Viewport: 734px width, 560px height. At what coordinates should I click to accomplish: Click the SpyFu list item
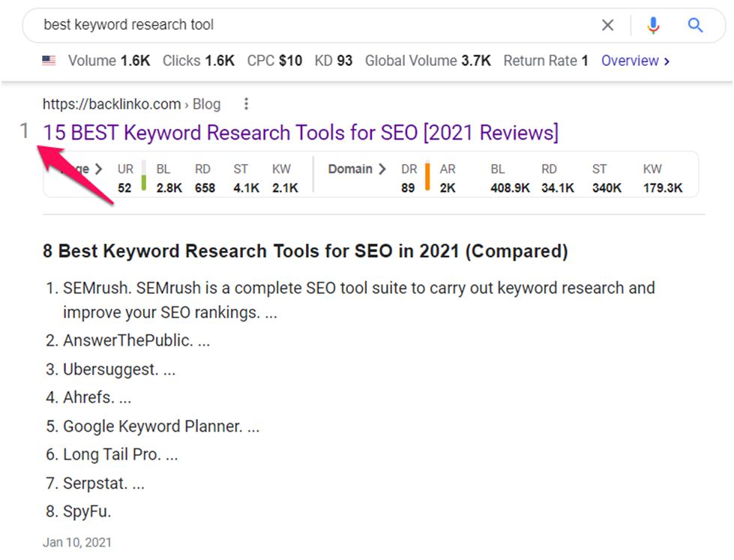point(78,511)
